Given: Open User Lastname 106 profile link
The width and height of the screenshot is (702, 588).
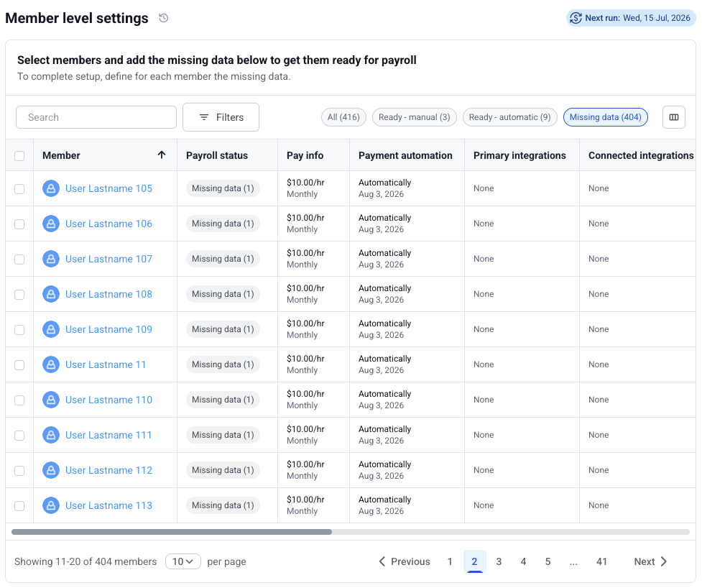Looking at the screenshot, I should 108,224.
